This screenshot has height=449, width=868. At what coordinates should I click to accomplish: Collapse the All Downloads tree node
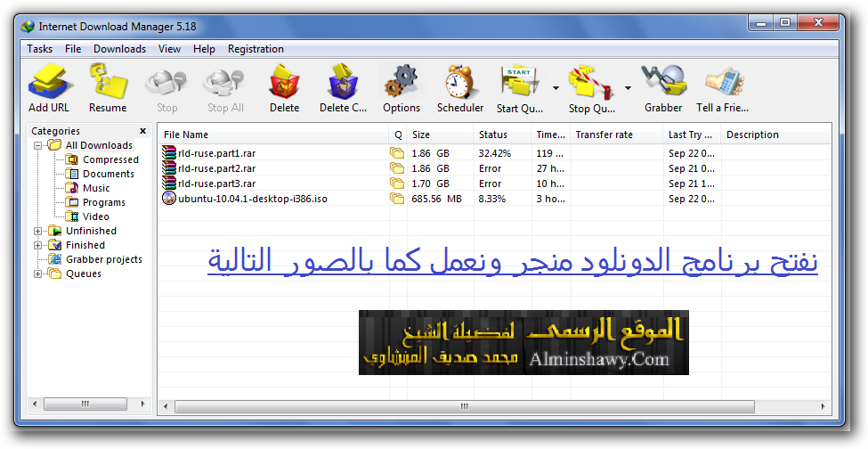click(x=37, y=145)
